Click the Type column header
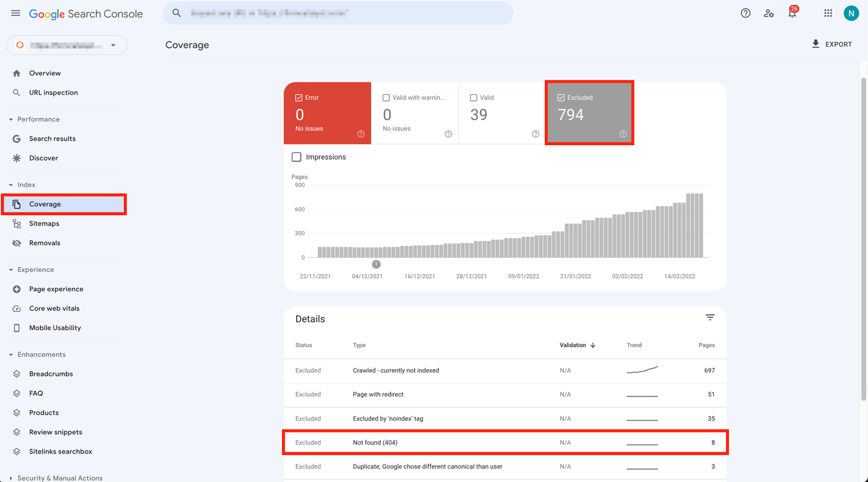Viewport: 868px width, 482px height. click(359, 345)
